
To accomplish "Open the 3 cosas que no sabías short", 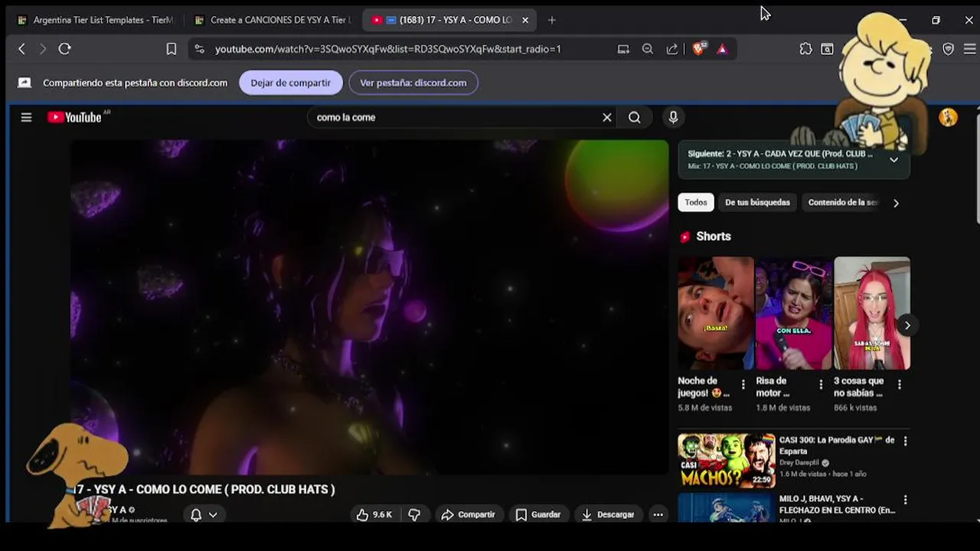I will point(872,313).
